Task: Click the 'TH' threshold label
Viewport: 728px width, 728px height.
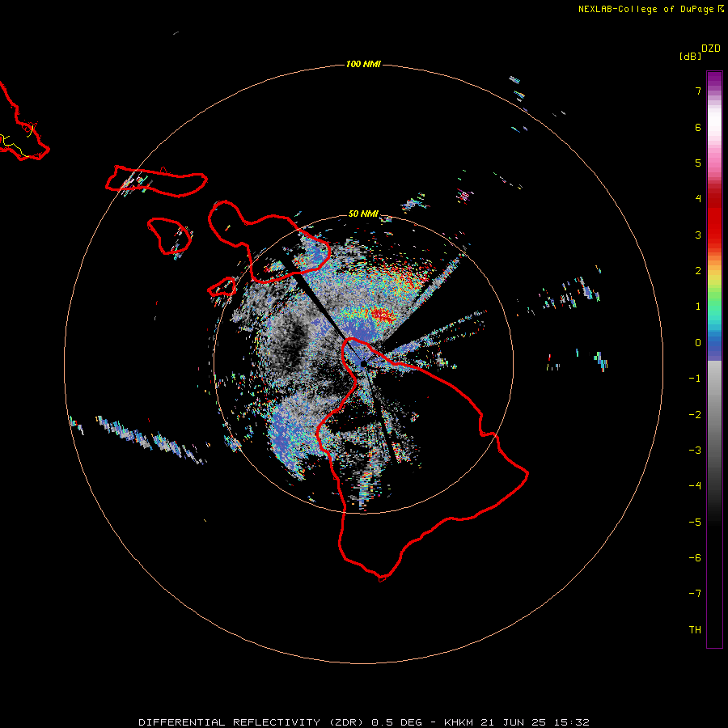Action: tap(695, 630)
